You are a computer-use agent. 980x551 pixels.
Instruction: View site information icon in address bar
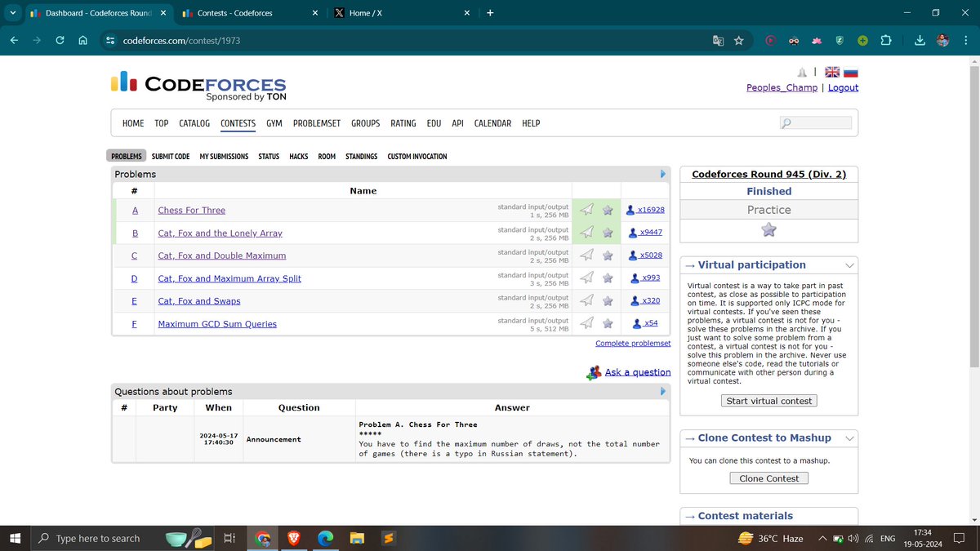click(x=111, y=40)
